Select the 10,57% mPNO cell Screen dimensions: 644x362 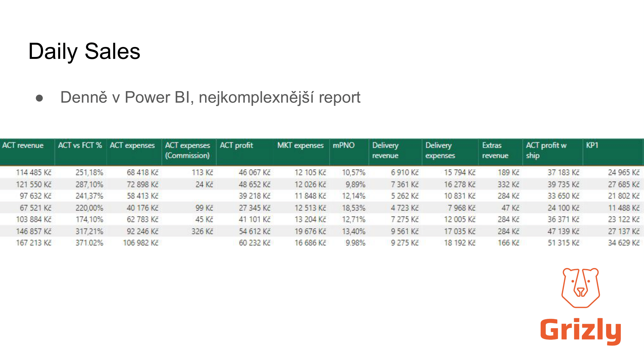pyautogui.click(x=354, y=172)
